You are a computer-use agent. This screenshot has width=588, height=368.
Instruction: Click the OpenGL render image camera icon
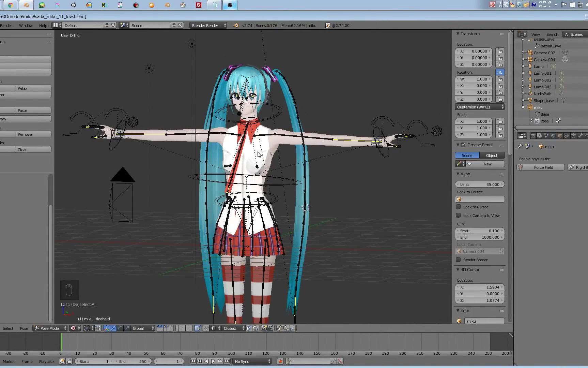coord(264,328)
